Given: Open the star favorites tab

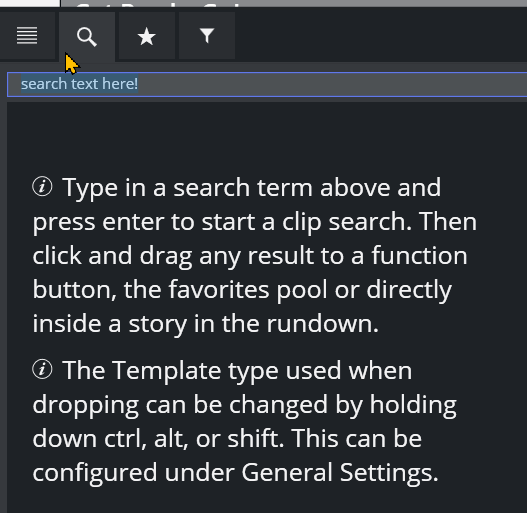Looking at the screenshot, I should 147,36.
